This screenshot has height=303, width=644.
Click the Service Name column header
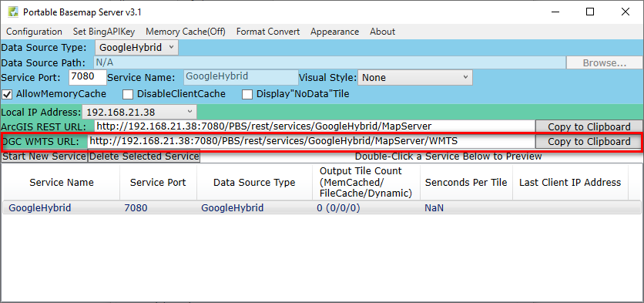[61, 183]
